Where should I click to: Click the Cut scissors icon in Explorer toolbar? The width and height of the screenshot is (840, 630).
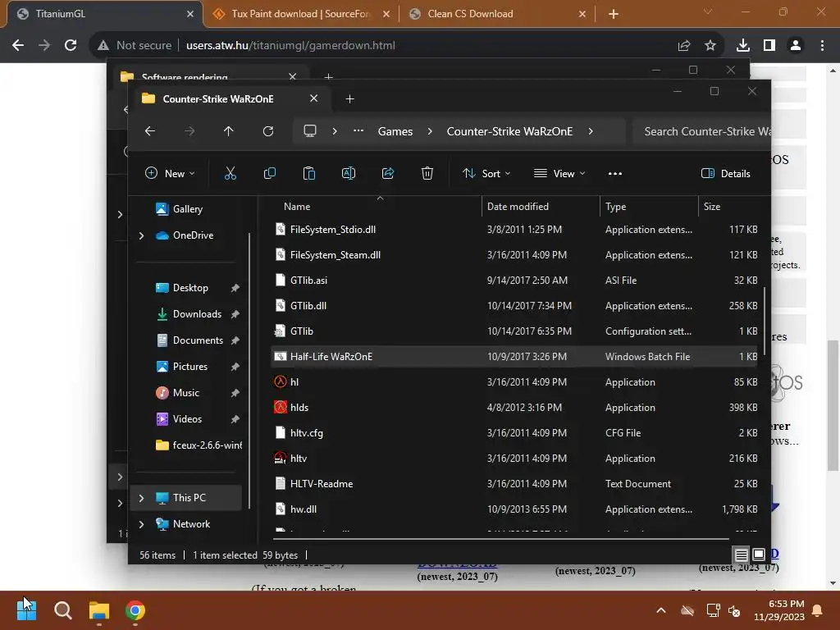230,173
